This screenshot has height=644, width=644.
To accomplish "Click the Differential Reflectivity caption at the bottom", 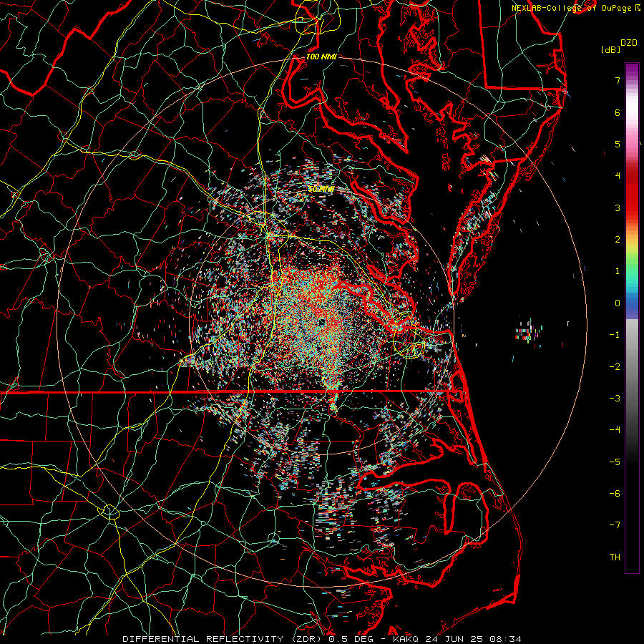I will tap(322, 639).
